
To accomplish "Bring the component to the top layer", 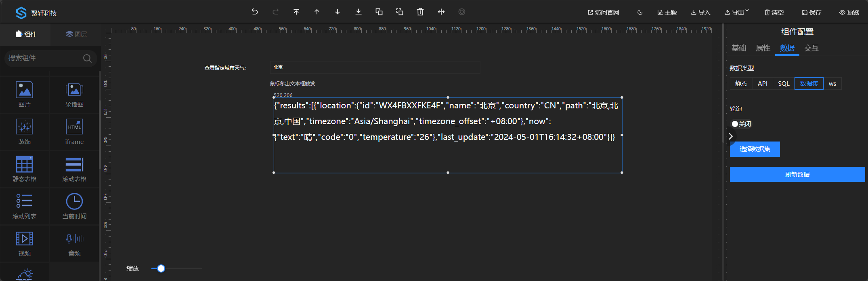I will pos(296,12).
